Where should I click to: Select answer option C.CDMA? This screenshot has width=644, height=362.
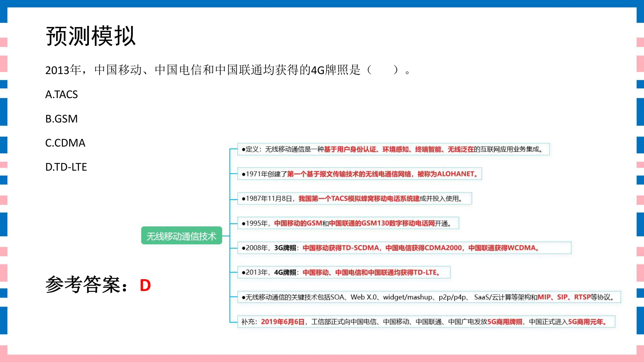[65, 143]
